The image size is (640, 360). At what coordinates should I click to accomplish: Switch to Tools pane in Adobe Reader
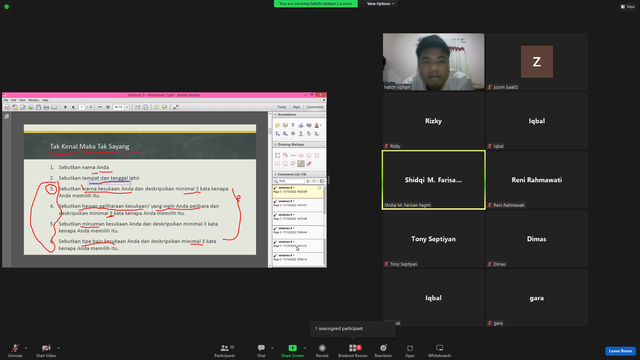282,107
